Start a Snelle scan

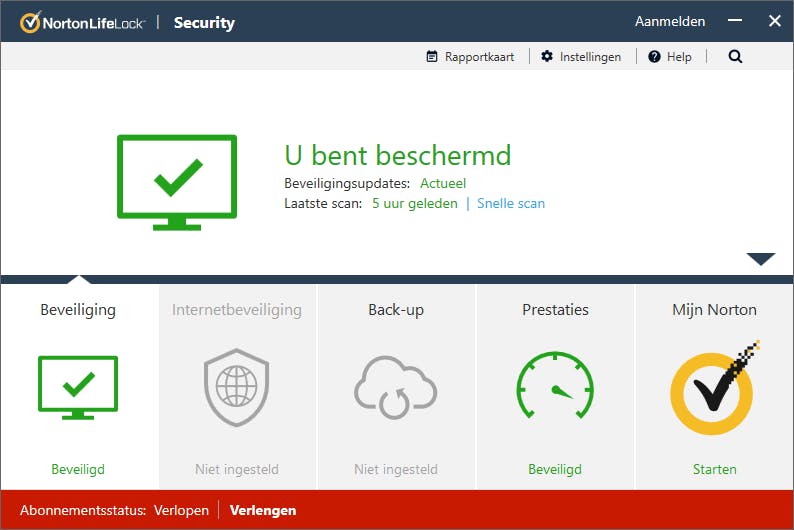click(511, 203)
